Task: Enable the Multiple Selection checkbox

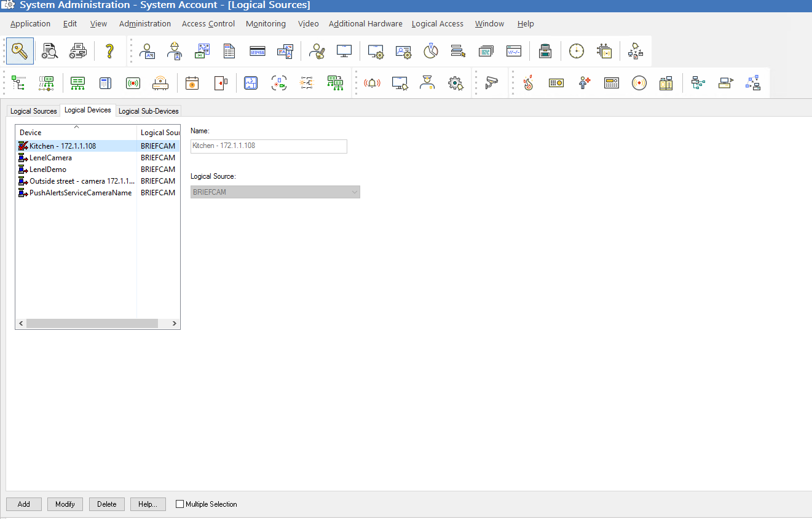Action: pyautogui.click(x=180, y=504)
